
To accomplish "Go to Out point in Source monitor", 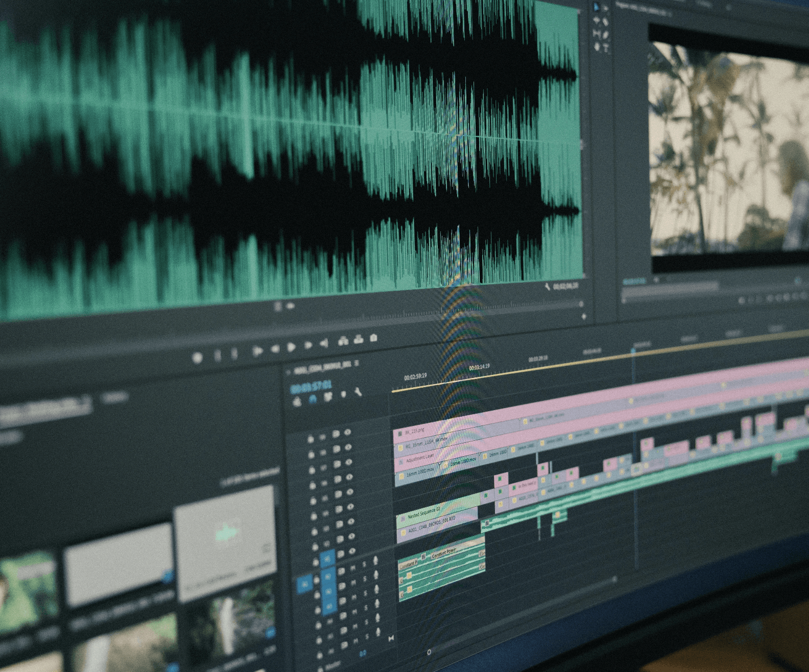I will pos(324,343).
